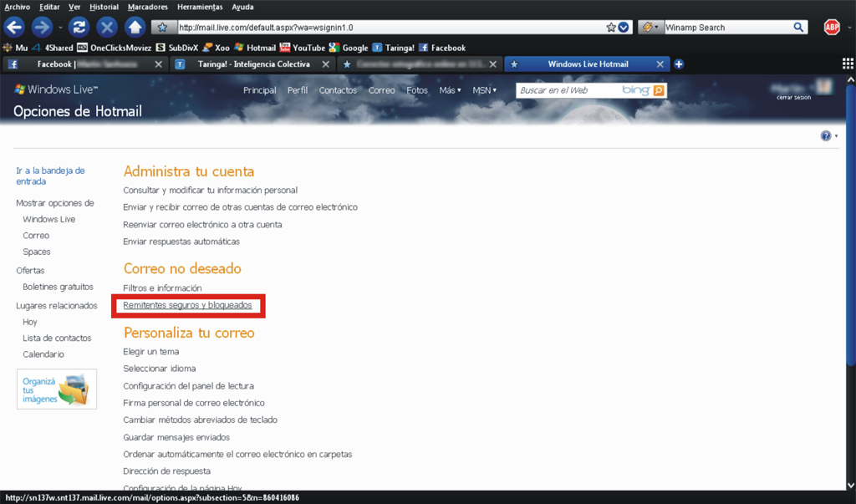Open the Marcadores menu
Viewport: 856px width, 504px height.
(x=147, y=7)
